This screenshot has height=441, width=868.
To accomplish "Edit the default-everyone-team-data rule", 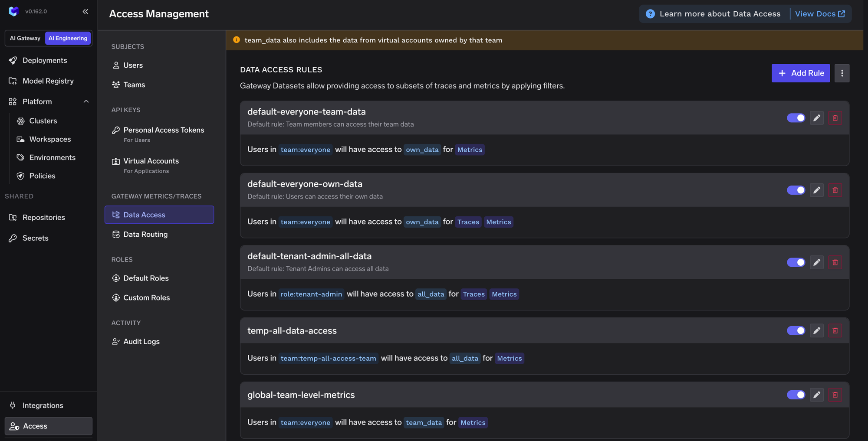I will [x=817, y=118].
